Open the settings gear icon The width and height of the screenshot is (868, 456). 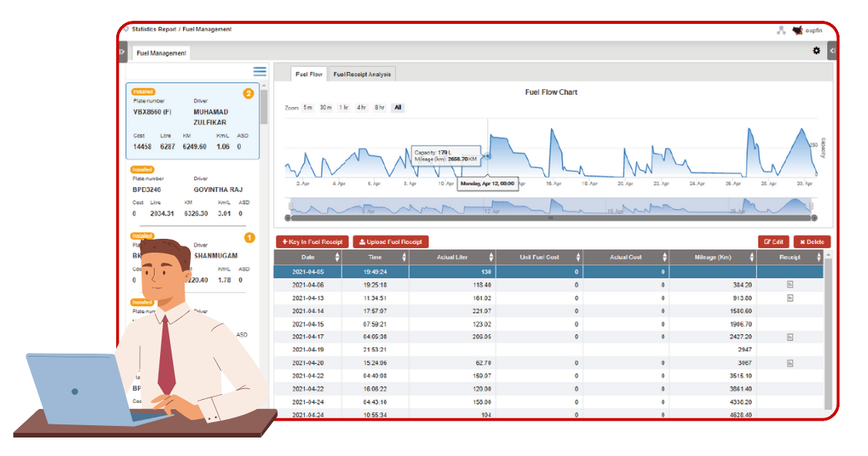click(816, 50)
